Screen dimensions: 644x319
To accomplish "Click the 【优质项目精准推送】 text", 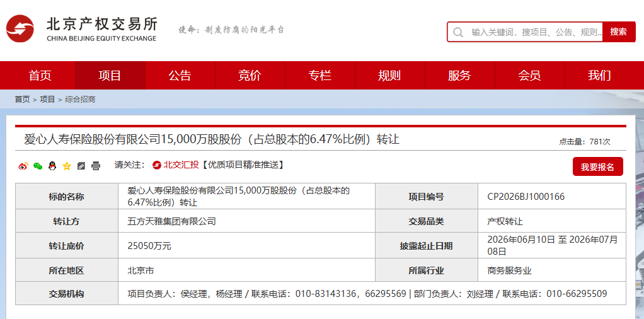I will tap(243, 165).
